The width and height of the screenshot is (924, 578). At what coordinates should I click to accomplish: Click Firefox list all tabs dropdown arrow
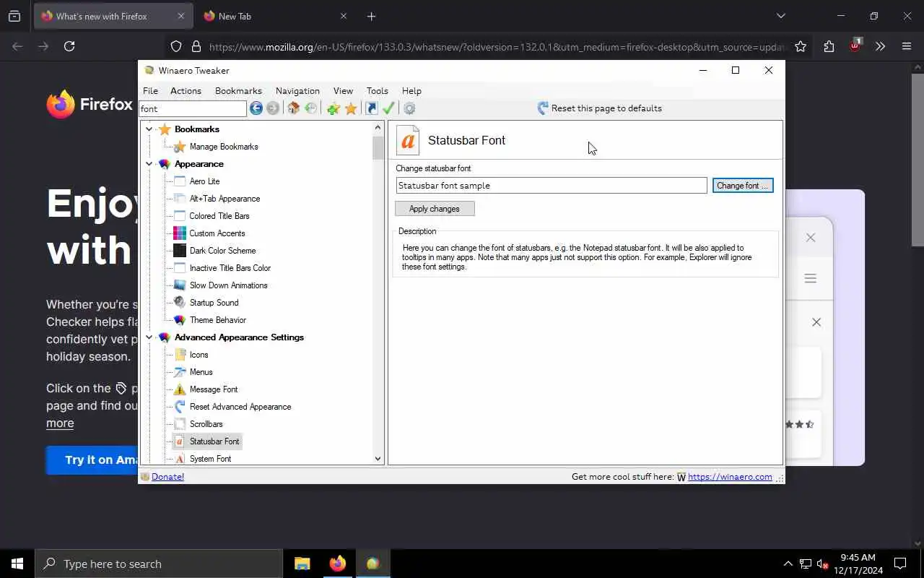click(x=780, y=16)
